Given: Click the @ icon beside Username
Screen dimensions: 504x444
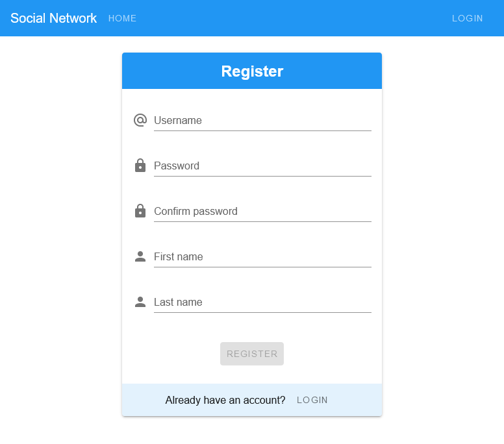Looking at the screenshot, I should (140, 120).
